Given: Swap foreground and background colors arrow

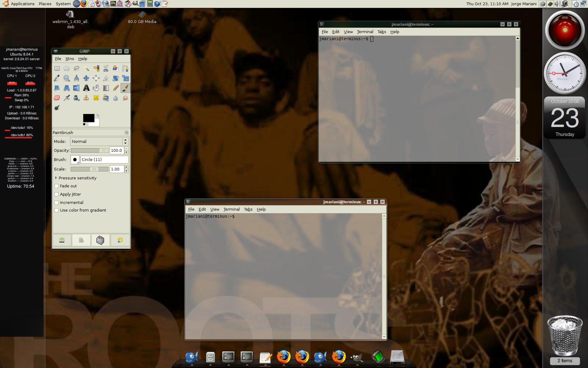Looking at the screenshot, I should click(98, 116).
